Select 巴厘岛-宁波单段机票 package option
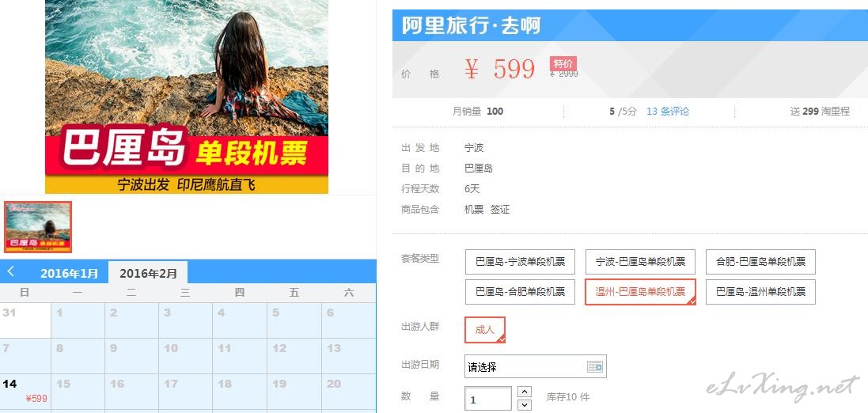The image size is (868, 413). 520,262
